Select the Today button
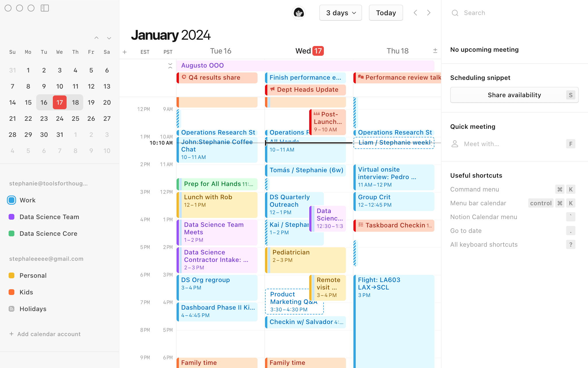The height and width of the screenshot is (368, 588). point(385,13)
